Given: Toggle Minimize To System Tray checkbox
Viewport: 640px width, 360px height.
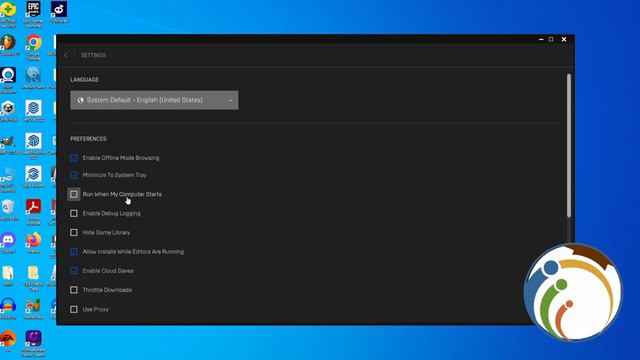Looking at the screenshot, I should 74,175.
